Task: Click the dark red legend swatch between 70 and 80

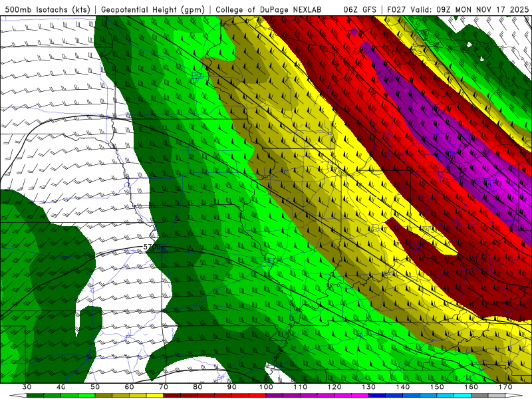Action: pyautogui.click(x=172, y=396)
